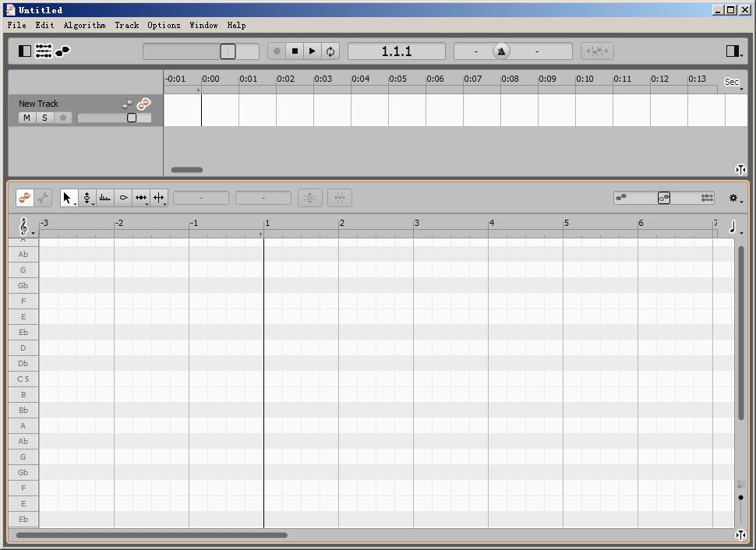Open the Algorithm menu
This screenshot has height=550, width=756.
pyautogui.click(x=84, y=25)
